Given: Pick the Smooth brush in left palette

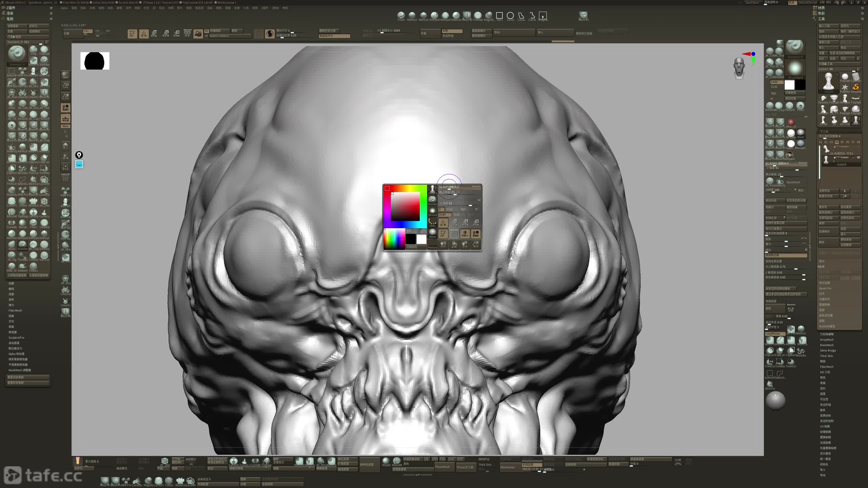Looking at the screenshot, I should click(x=23, y=115).
